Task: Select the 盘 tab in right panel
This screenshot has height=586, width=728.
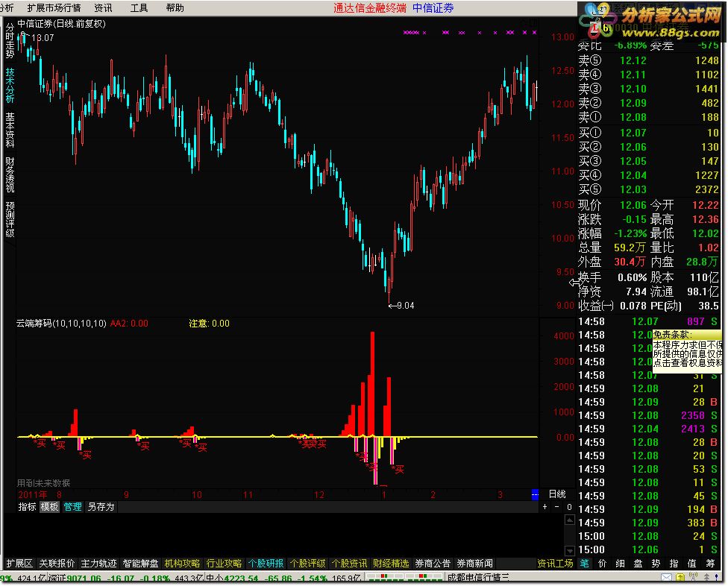Action: point(638,564)
